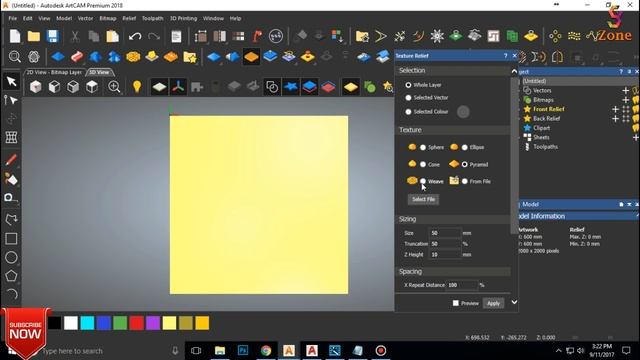Choose the Pyramid texture
640x360 pixels.
(x=464, y=164)
